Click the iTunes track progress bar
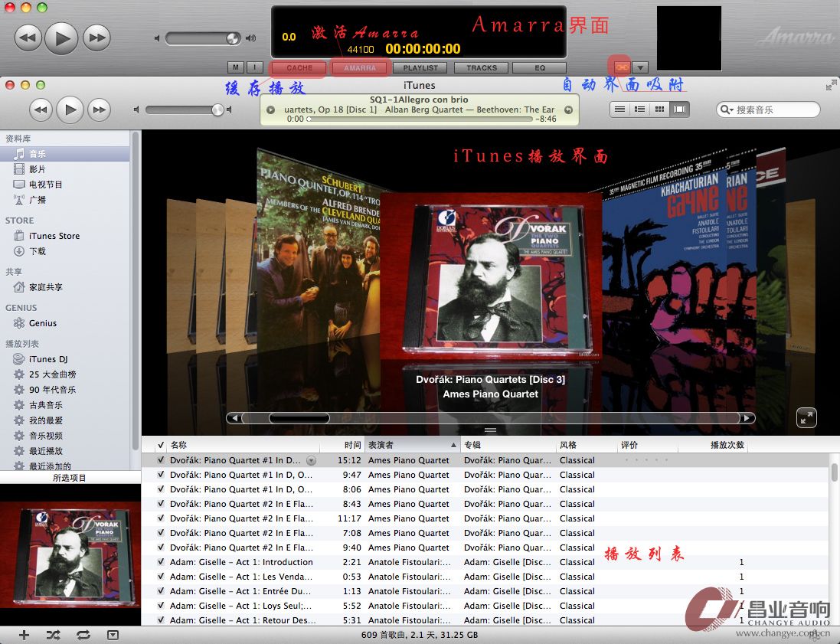Viewport: 840px width, 644px height. point(420,119)
